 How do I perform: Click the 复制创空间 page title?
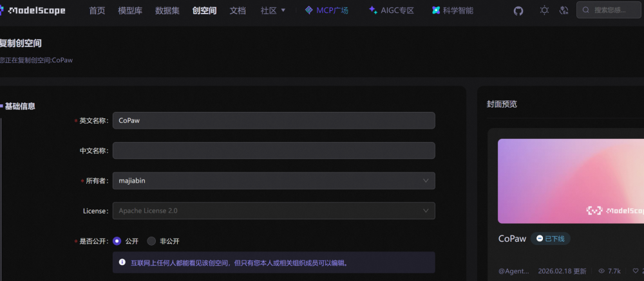click(x=21, y=43)
